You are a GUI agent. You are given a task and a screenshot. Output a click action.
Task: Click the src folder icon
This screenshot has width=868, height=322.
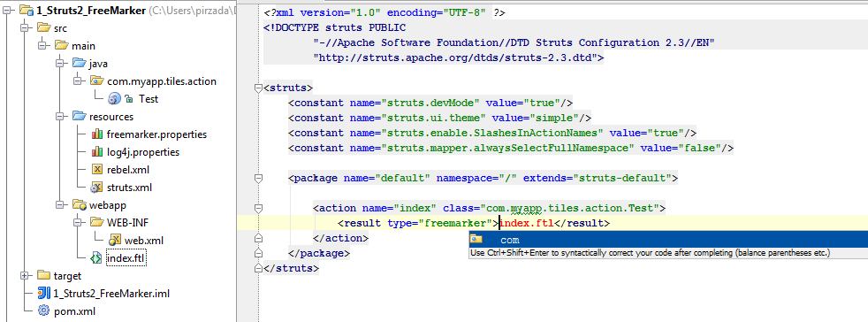43,27
